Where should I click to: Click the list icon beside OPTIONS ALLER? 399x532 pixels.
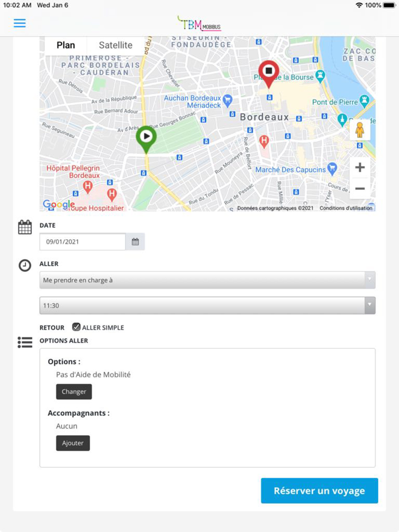pos(25,342)
